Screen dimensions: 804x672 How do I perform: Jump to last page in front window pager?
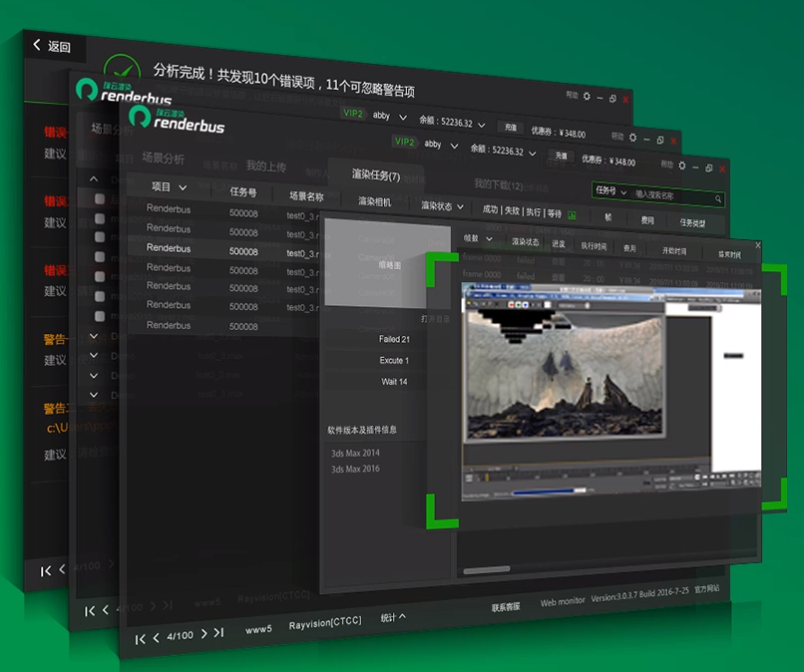(x=218, y=632)
